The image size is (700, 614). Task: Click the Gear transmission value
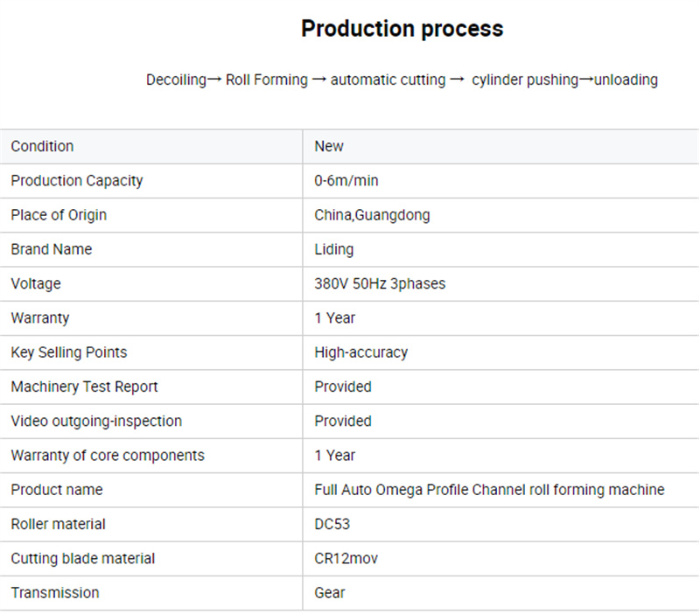[330, 593]
